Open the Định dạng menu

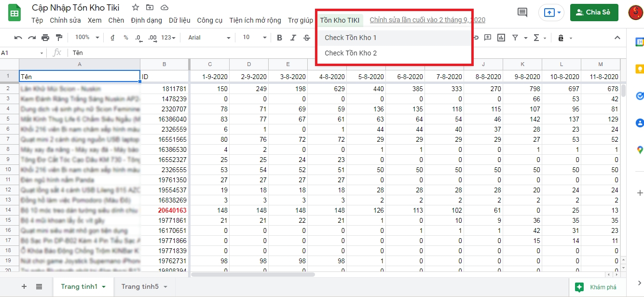pos(146,20)
